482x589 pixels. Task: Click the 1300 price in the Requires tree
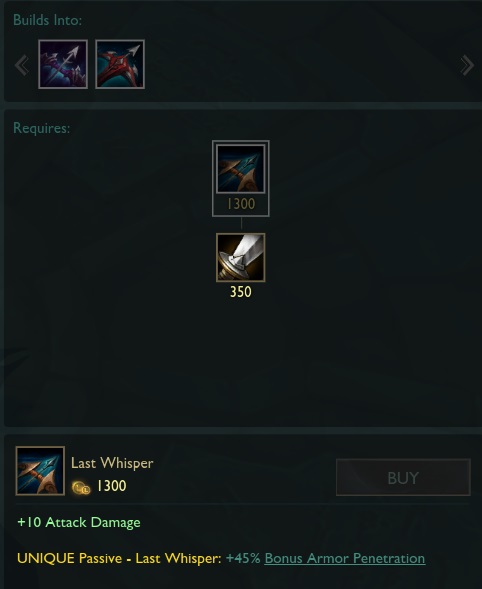coord(241,204)
